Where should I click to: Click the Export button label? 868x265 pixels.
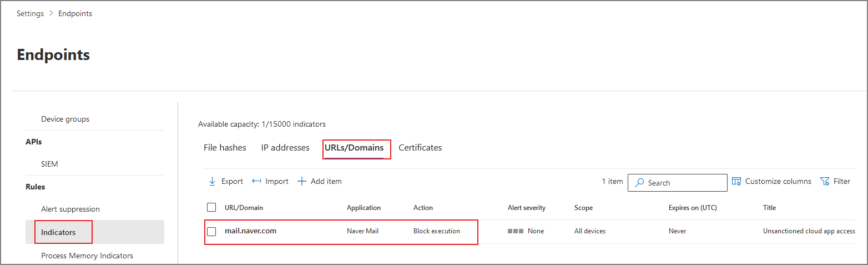[232, 181]
